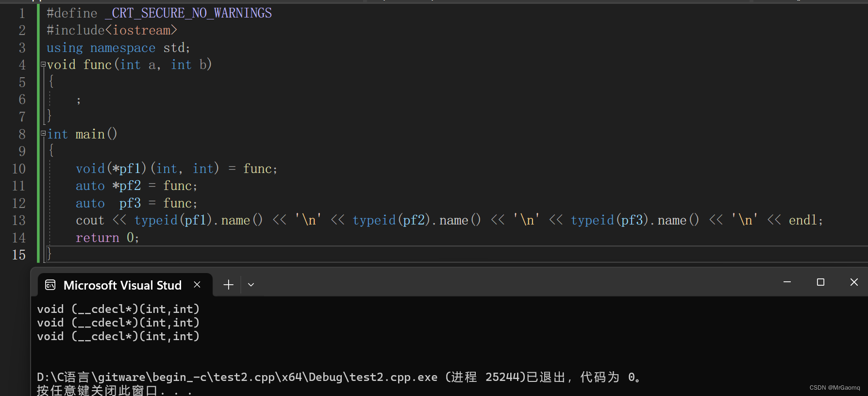Click the namespace keyword on line 3
This screenshot has height=396, width=868.
click(123, 48)
